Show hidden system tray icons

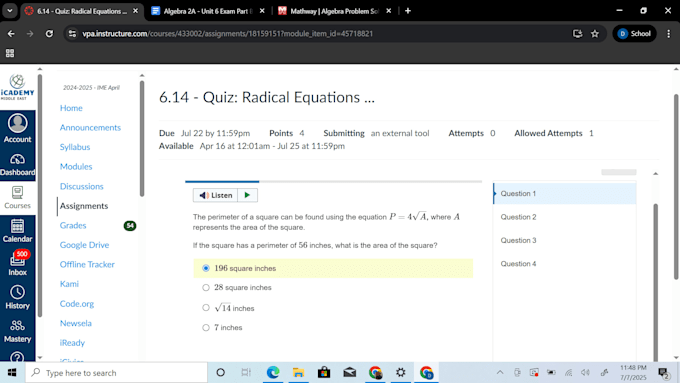click(500, 373)
